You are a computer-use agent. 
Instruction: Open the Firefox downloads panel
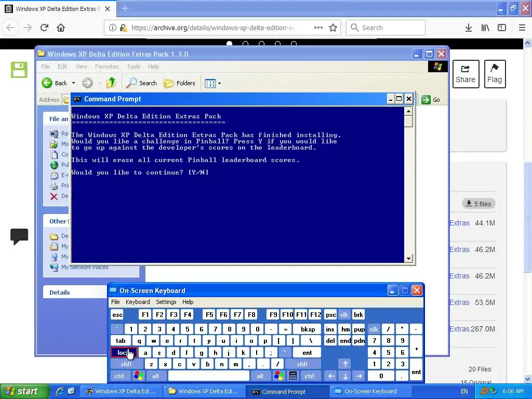(x=469, y=28)
